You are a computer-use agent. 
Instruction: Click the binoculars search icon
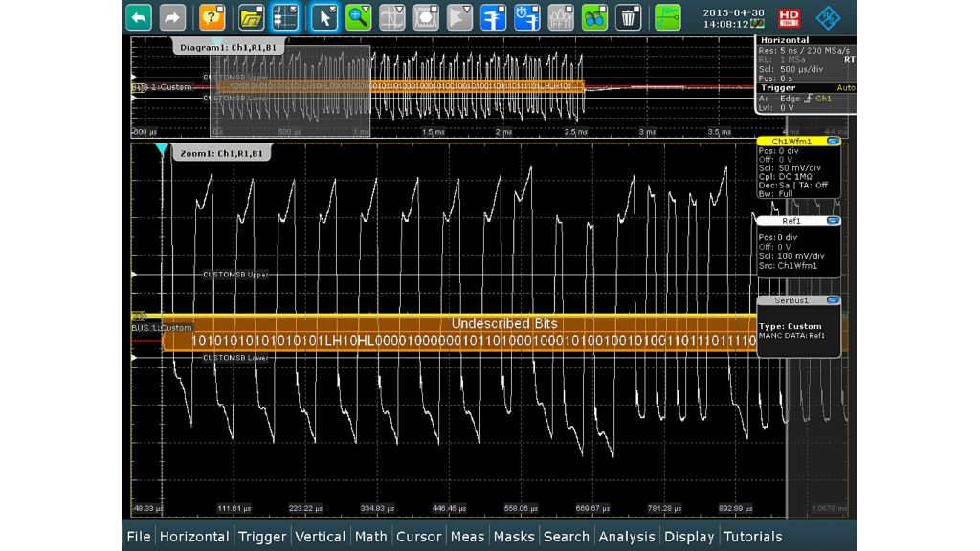click(594, 16)
